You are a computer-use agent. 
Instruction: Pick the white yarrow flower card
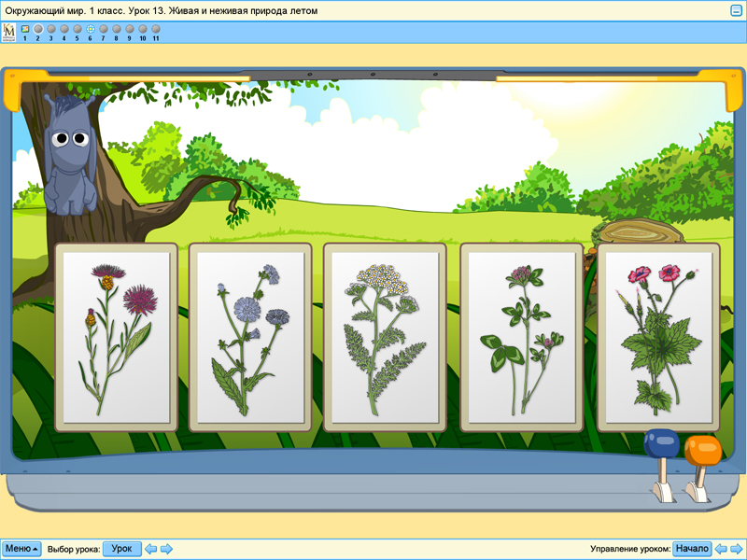coord(384,337)
